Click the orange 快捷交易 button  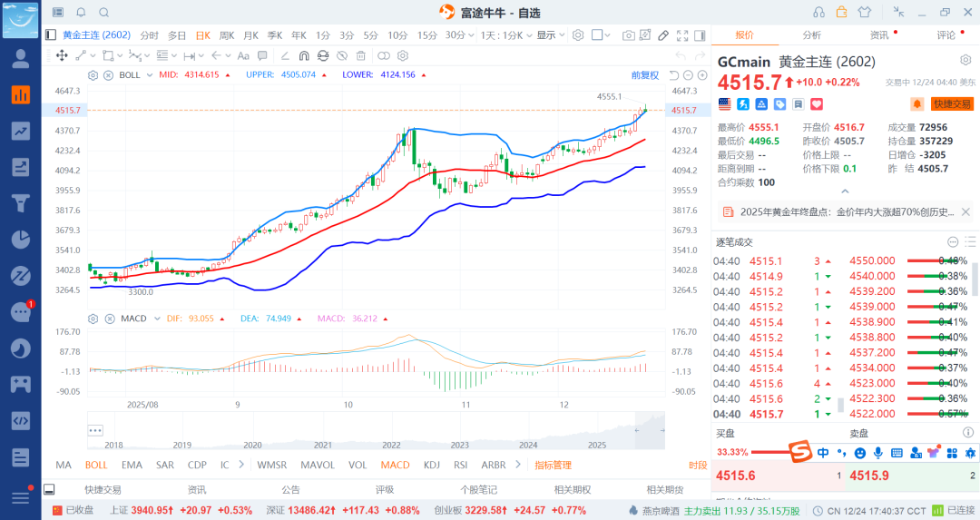[953, 104]
